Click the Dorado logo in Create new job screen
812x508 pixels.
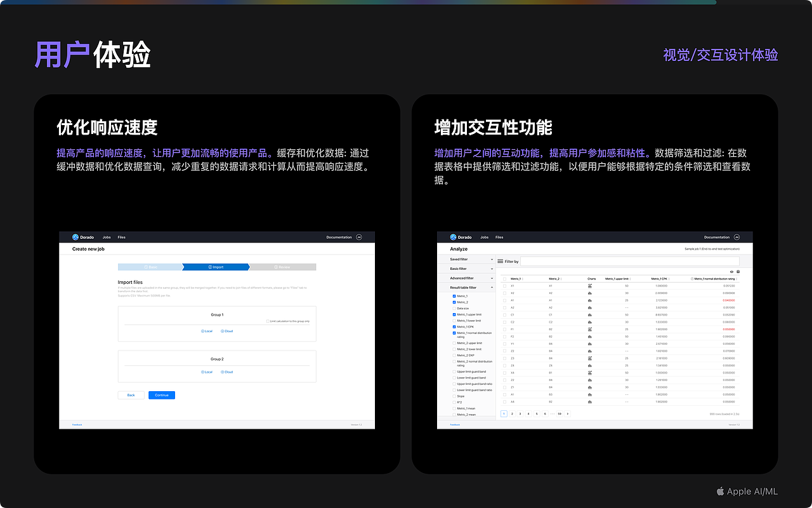click(x=75, y=237)
